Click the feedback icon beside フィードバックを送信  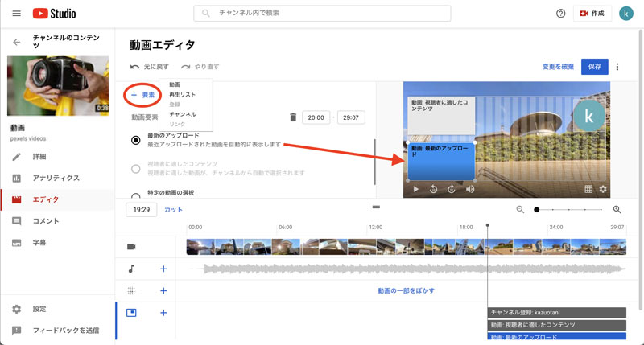tap(16, 331)
